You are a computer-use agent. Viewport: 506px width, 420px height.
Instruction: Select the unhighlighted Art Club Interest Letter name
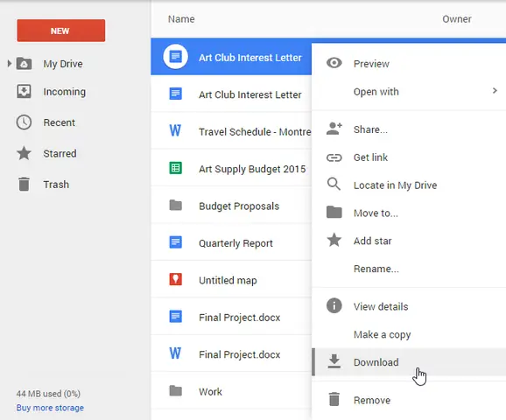tap(250, 94)
